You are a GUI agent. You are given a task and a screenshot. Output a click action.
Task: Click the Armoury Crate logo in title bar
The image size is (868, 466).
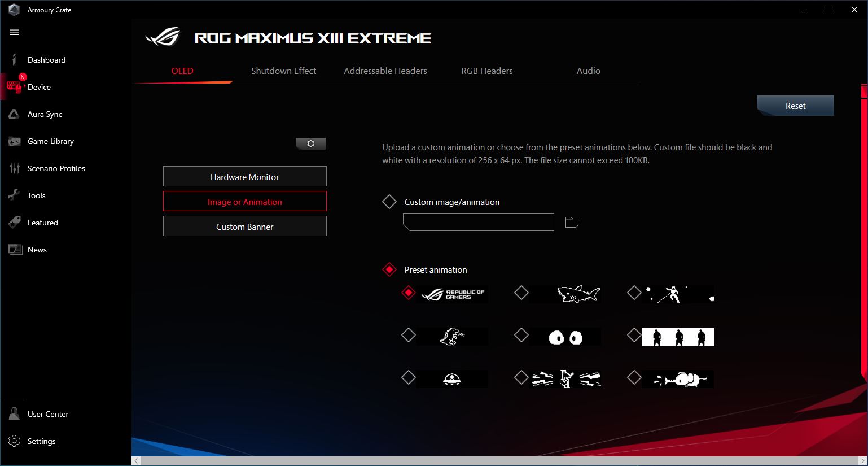click(x=14, y=10)
